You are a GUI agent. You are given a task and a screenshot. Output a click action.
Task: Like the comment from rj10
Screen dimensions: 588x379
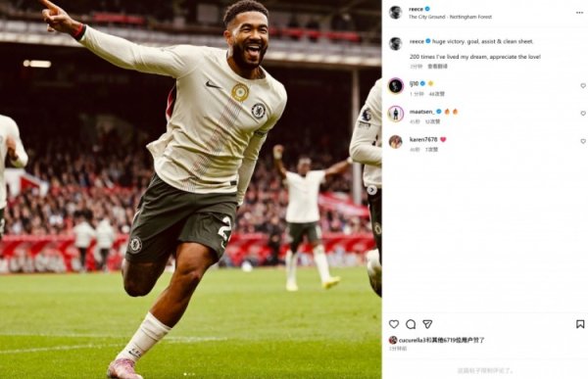click(x=583, y=86)
